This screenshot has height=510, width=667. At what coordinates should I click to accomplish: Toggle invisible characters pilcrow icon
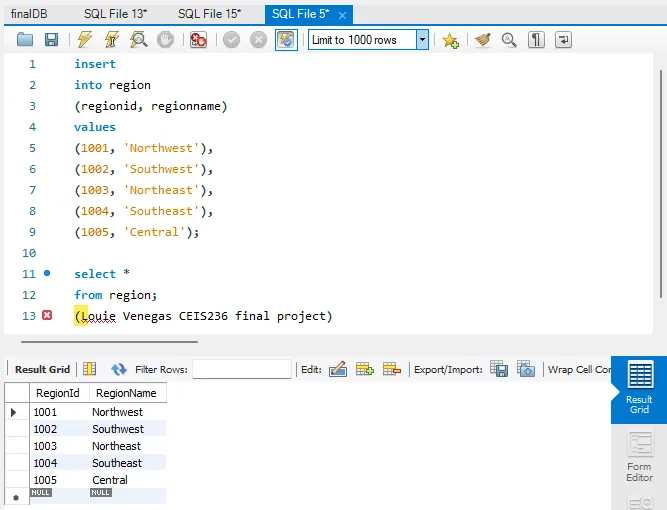[x=536, y=40]
